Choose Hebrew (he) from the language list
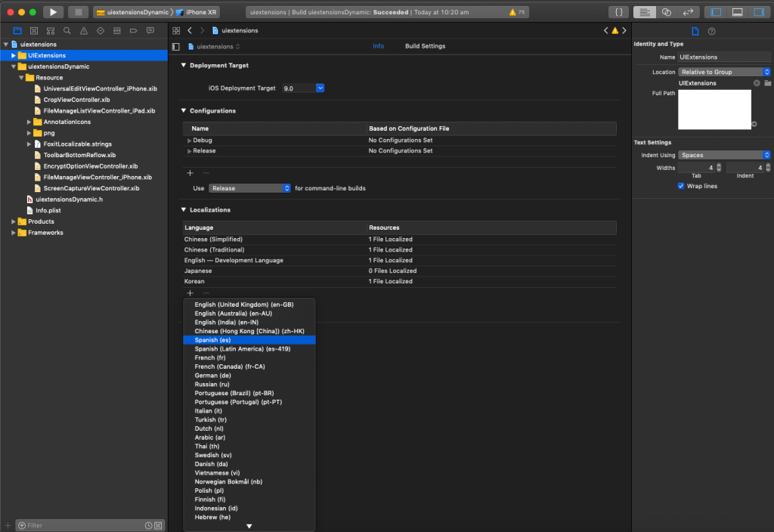 click(249, 517)
